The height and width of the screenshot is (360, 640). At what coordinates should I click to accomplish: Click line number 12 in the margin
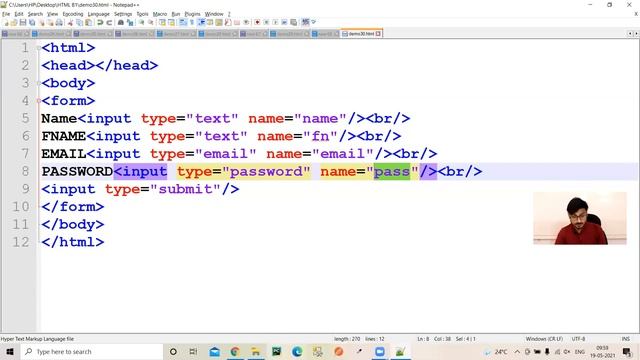tap(20, 242)
